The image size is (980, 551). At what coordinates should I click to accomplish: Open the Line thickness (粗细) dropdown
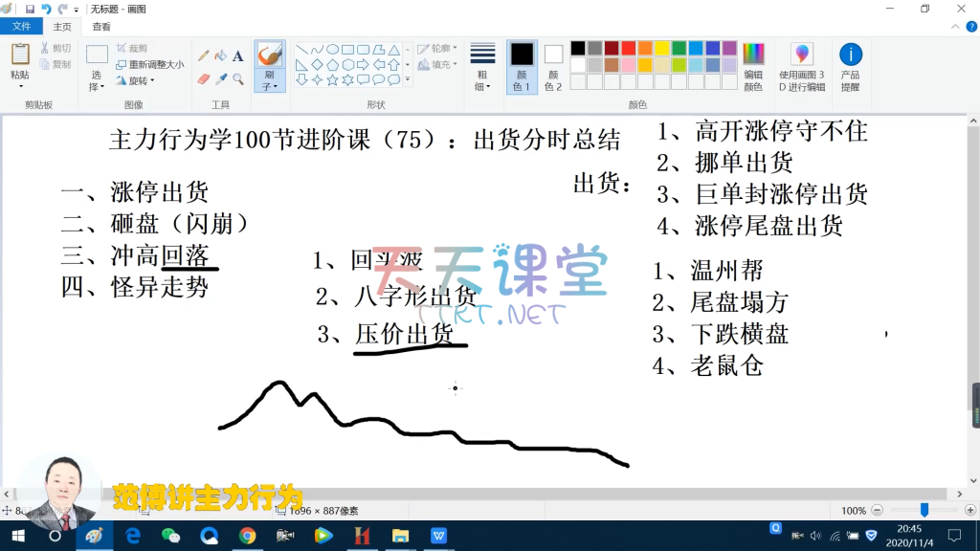click(482, 67)
